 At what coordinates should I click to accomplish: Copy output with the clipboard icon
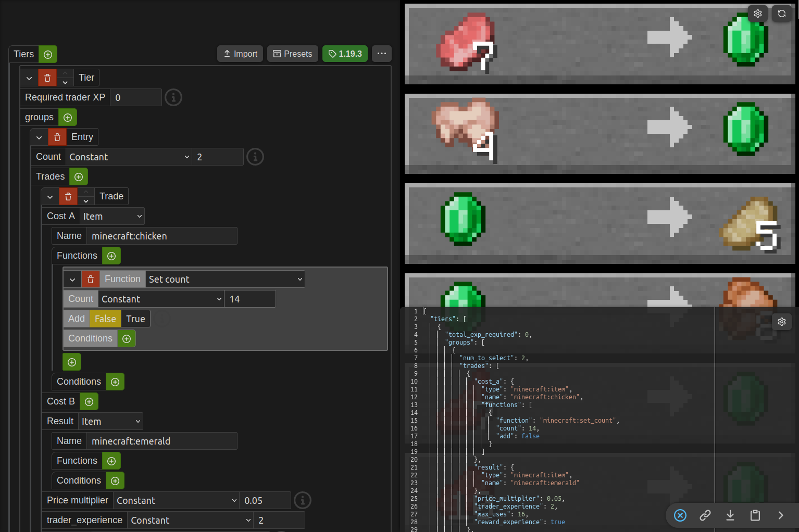[x=755, y=515]
